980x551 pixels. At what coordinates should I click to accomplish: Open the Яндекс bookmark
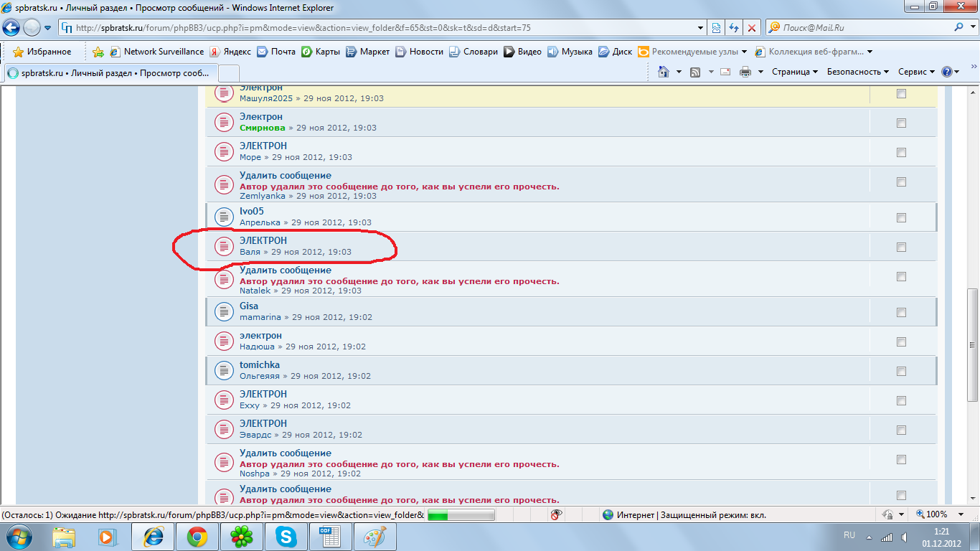tap(230, 52)
